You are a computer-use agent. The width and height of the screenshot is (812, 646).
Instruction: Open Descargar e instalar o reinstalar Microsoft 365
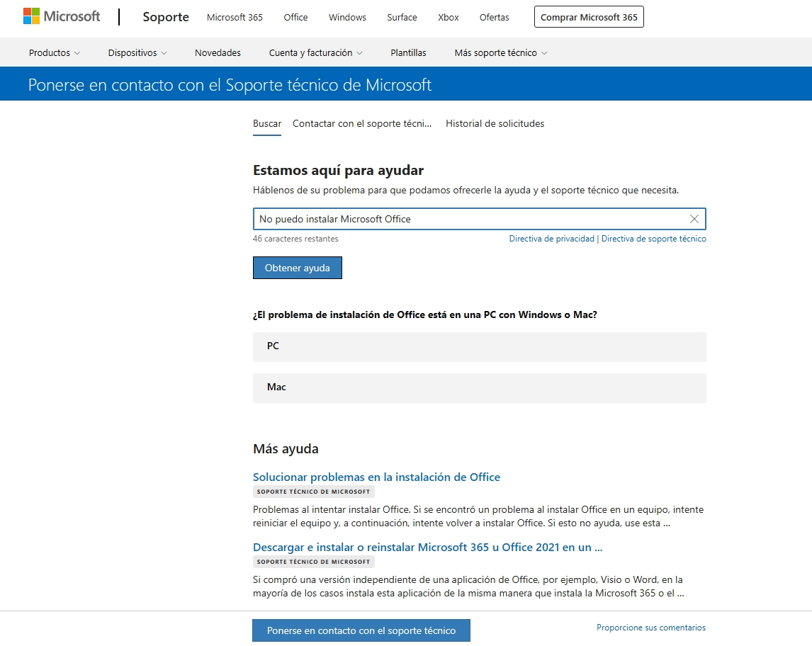(428, 547)
